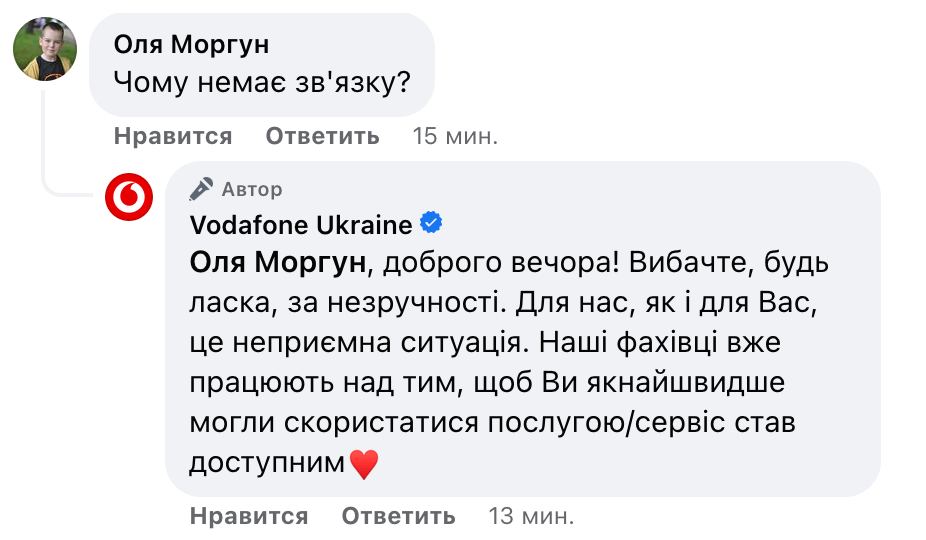The width and height of the screenshot is (926, 540).
Task: Click the blue verified badge
Action: tap(431, 223)
